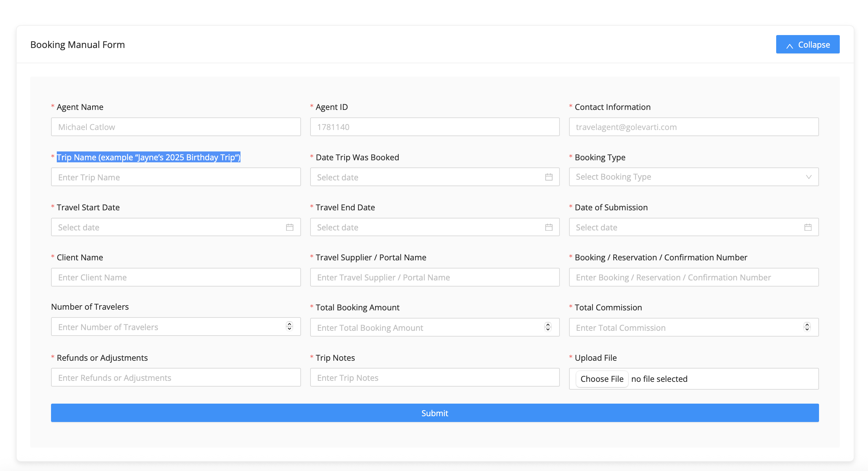The height and width of the screenshot is (471, 868).
Task: Click the Travel Supplier / Portal Name field
Action: [434, 277]
